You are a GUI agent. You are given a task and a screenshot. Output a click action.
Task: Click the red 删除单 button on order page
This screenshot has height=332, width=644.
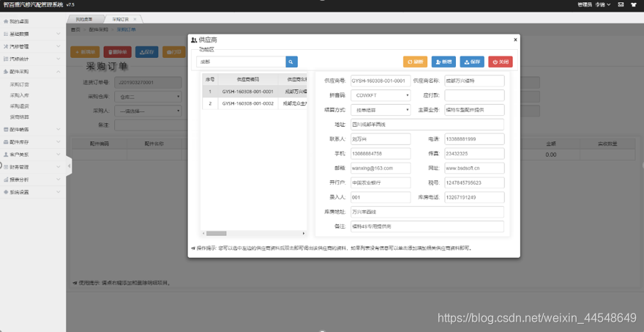118,52
